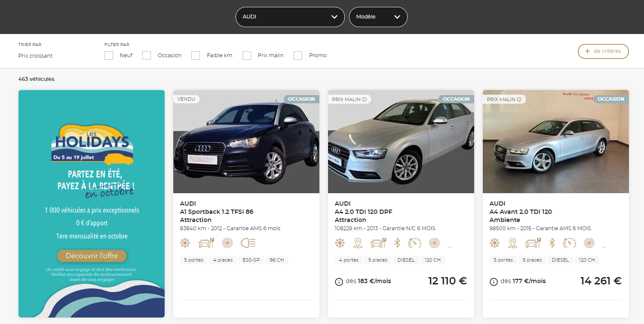Click GPS pin icon on A4 2.0 TDI 120 DPF card
Image resolution: width=644 pixels, height=324 pixels.
[358, 243]
